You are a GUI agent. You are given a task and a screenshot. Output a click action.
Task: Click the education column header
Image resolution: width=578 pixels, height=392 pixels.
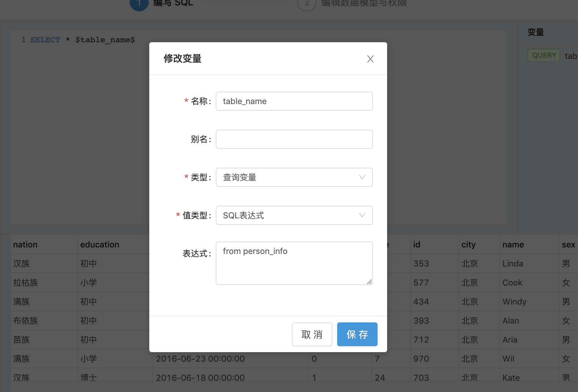click(x=100, y=244)
